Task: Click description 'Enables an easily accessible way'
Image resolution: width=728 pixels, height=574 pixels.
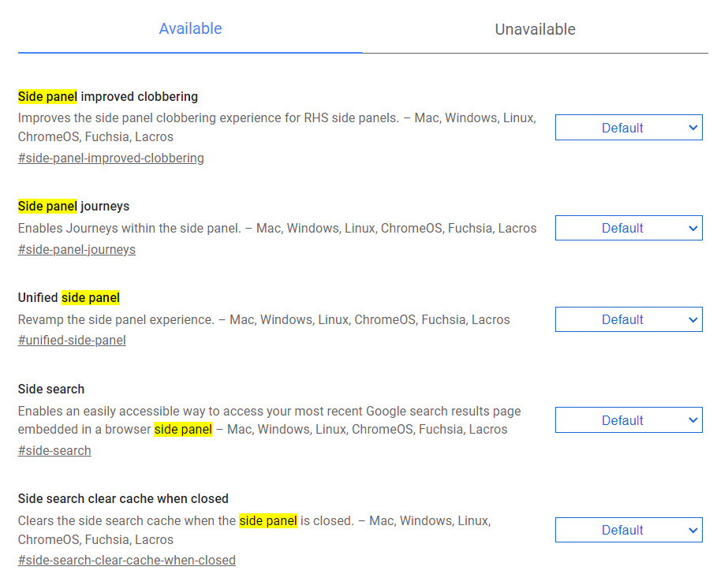Action: click(269, 420)
